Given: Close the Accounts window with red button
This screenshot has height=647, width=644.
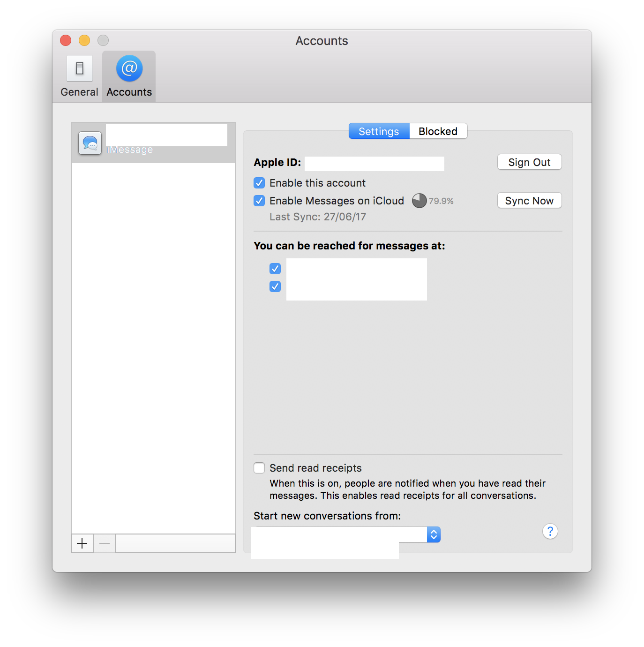Looking at the screenshot, I should [x=66, y=40].
